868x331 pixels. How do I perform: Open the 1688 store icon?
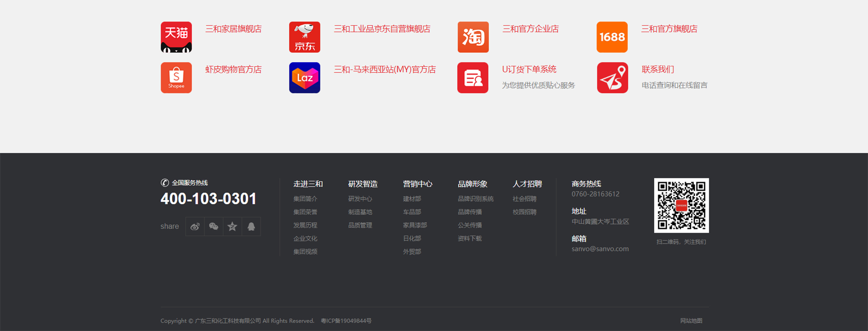pos(612,37)
